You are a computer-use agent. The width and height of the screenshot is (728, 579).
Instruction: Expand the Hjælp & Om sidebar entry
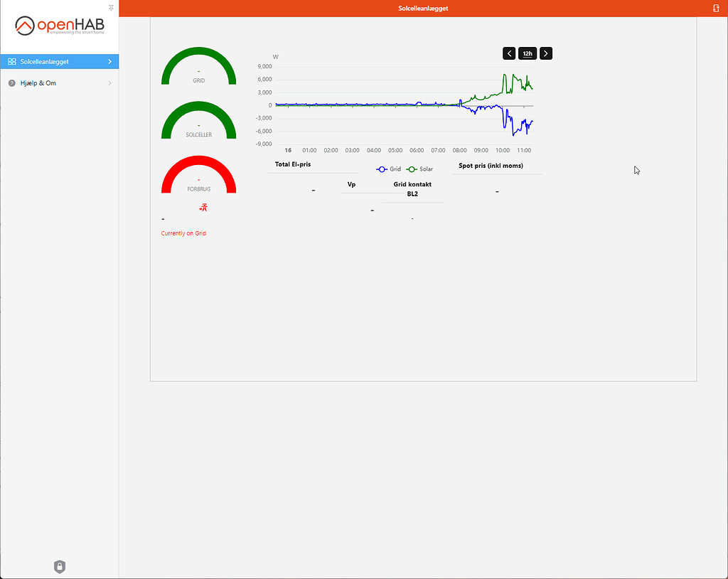(x=109, y=83)
